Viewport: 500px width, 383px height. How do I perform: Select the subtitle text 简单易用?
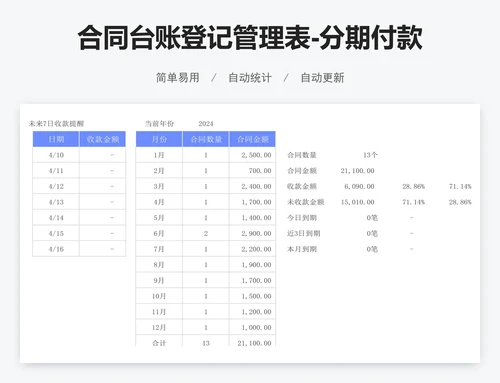click(178, 78)
